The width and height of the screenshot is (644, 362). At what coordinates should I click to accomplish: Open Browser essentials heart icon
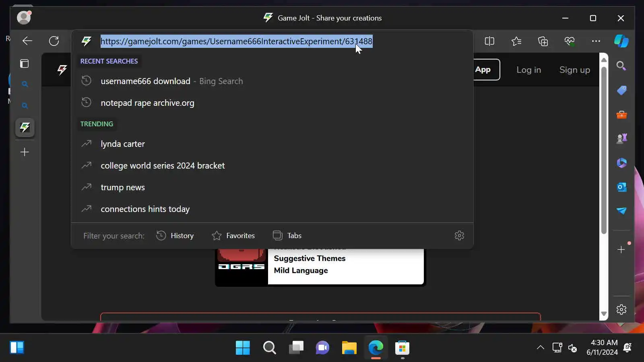tap(570, 41)
